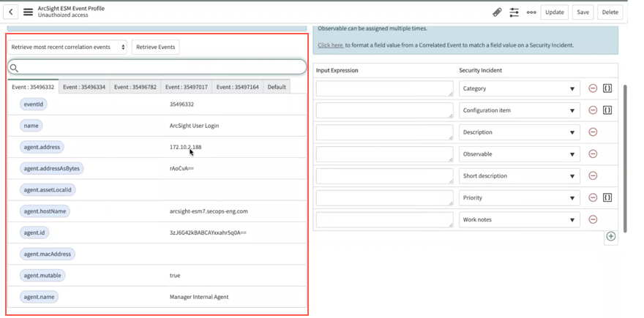Image resolution: width=644 pixels, height=318 pixels.
Task: Remove the Short description mapping row
Action: coord(593,175)
